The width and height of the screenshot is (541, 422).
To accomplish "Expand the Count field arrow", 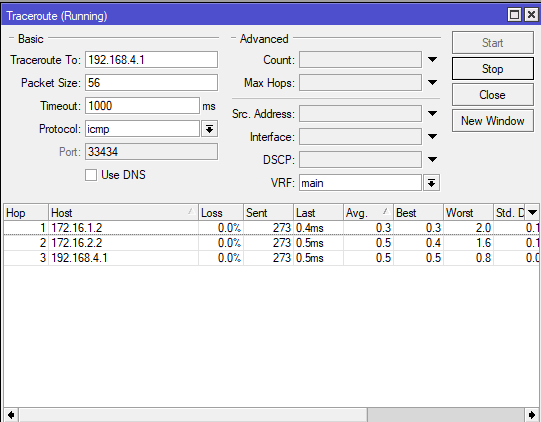I will coord(432,60).
